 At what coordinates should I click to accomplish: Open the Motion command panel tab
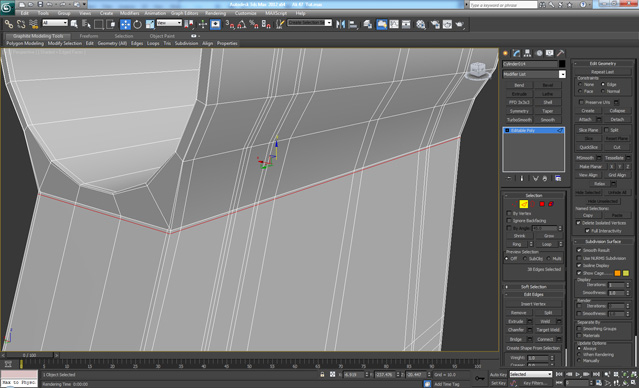pos(539,53)
